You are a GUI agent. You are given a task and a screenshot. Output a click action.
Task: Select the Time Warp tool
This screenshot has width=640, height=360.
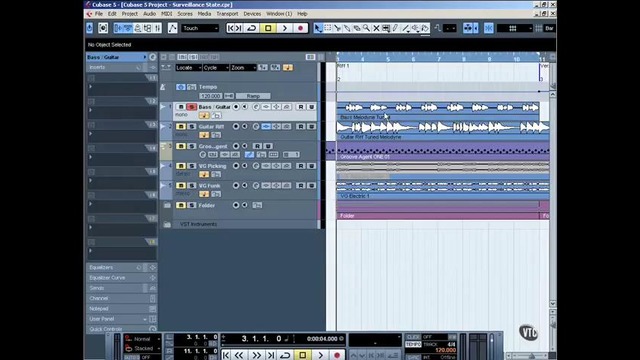point(386,28)
